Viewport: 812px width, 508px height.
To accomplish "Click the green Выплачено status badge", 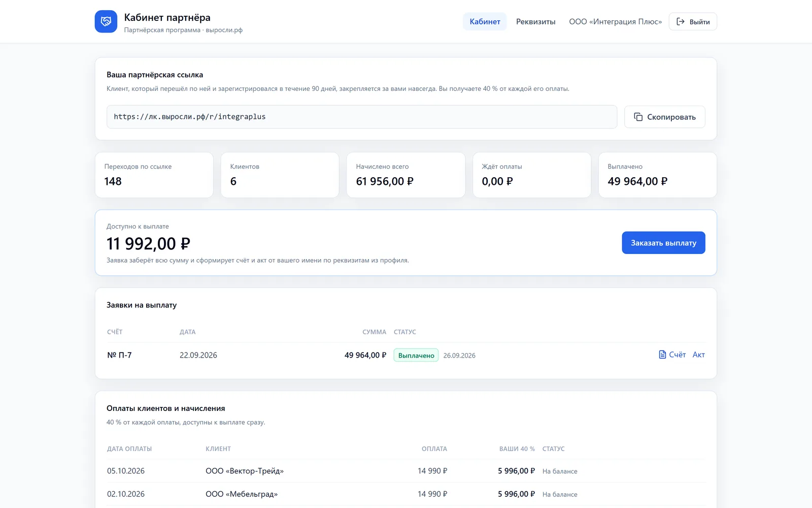I will (416, 355).
